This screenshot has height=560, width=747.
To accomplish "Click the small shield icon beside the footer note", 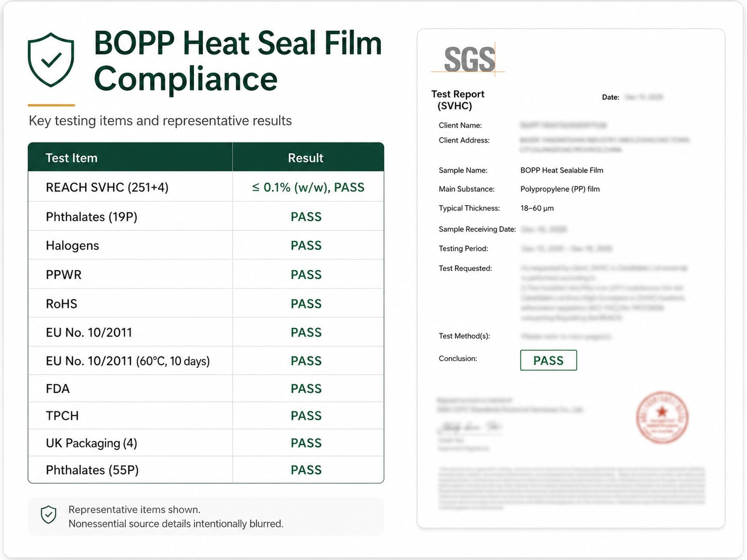I will (48, 515).
